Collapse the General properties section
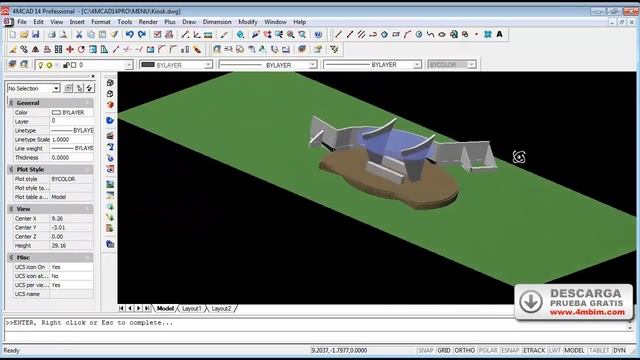The image size is (640, 360). [x=11, y=103]
